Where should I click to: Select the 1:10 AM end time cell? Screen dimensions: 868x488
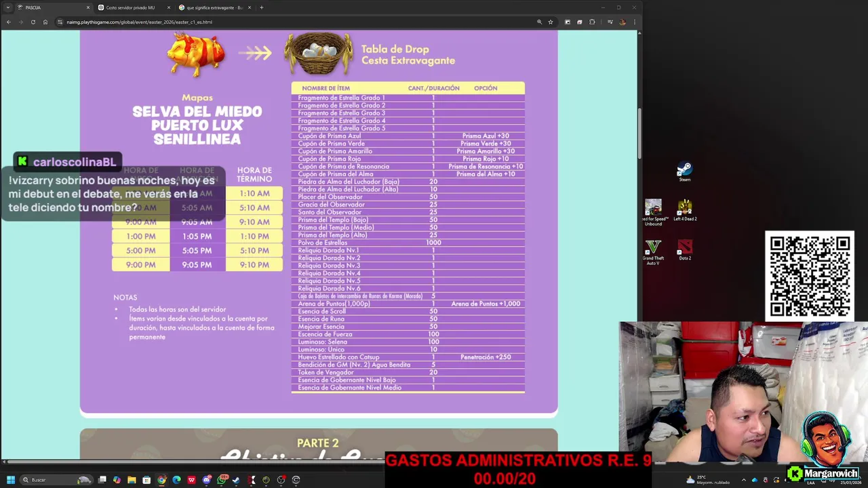tap(254, 193)
